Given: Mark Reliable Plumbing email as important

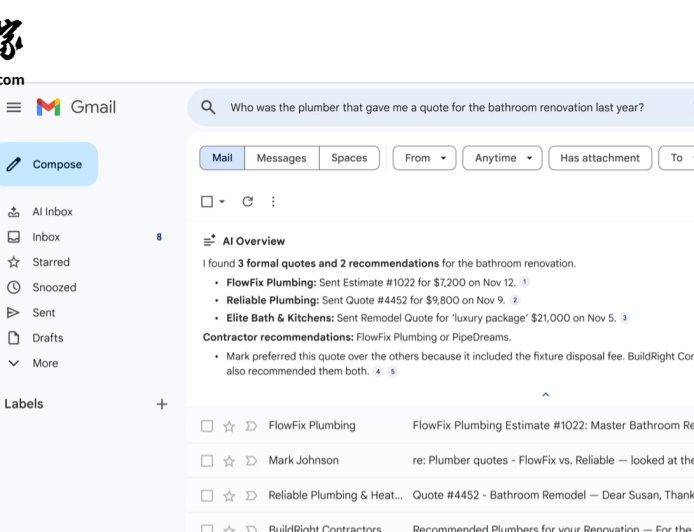Looking at the screenshot, I should [x=251, y=495].
